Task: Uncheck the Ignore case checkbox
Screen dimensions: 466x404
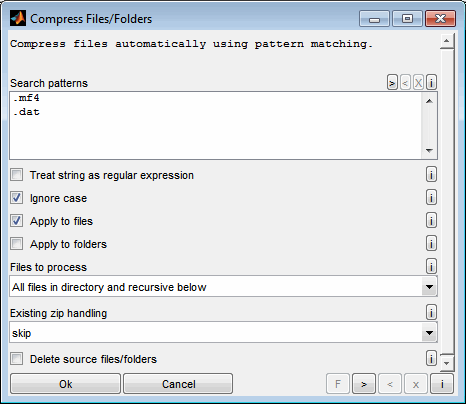Action: 17,198
